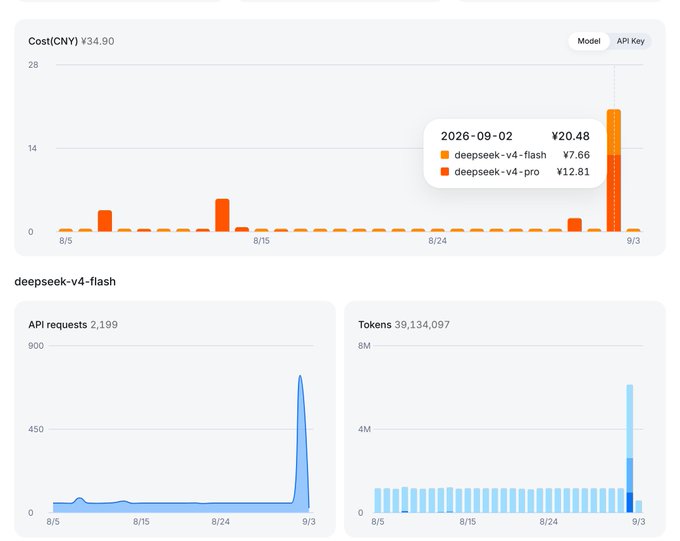680x541 pixels.
Task: Click the API requests spike peak
Action: click(300, 377)
